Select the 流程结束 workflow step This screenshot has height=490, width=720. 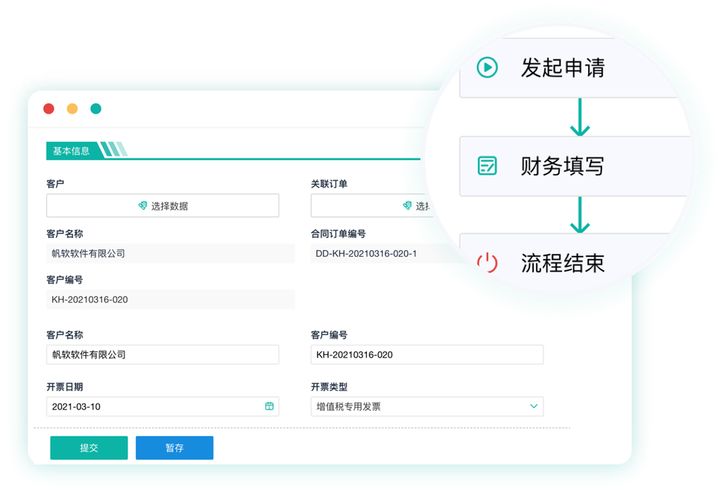click(x=565, y=262)
